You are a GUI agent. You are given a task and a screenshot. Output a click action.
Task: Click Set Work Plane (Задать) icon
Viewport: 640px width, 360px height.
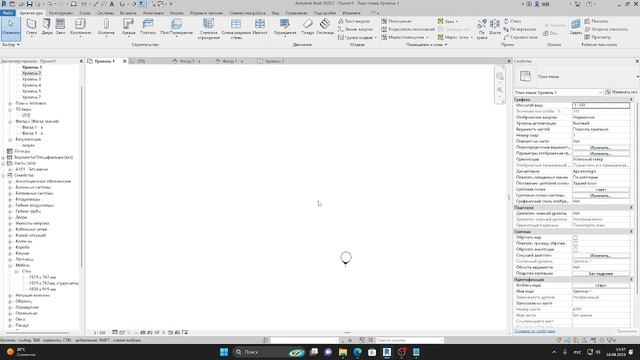coord(576,27)
